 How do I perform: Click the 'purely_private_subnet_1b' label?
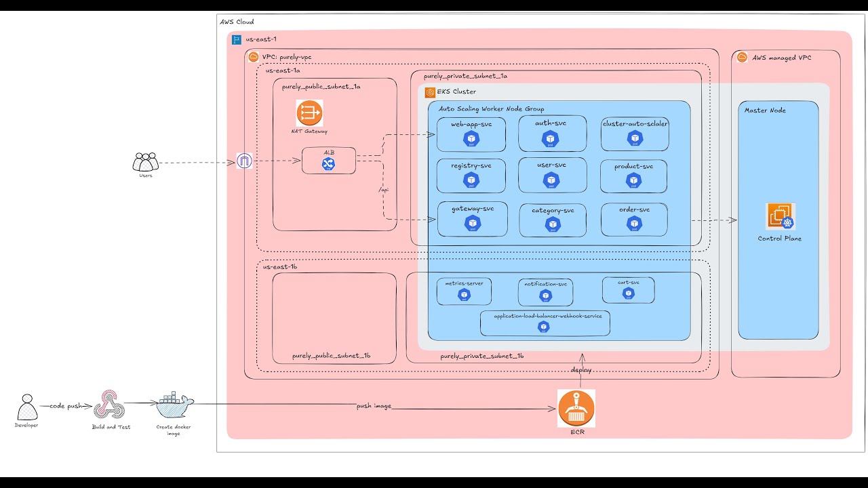(x=482, y=356)
